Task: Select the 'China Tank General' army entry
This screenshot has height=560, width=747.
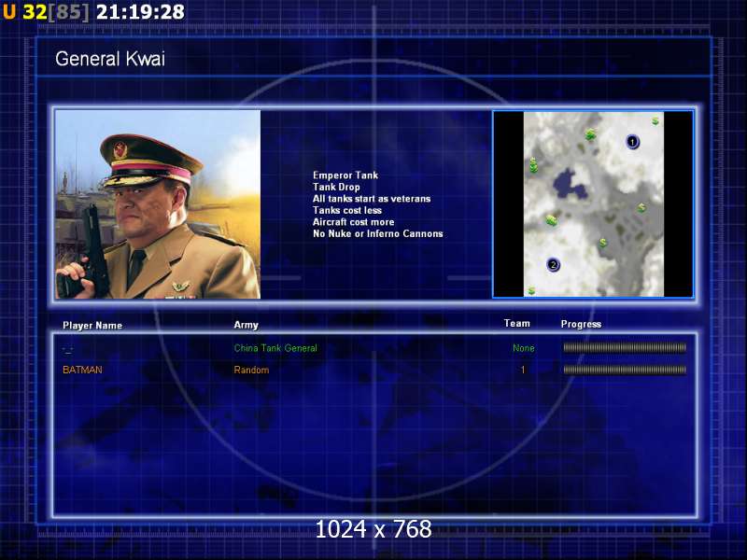Action: click(275, 348)
